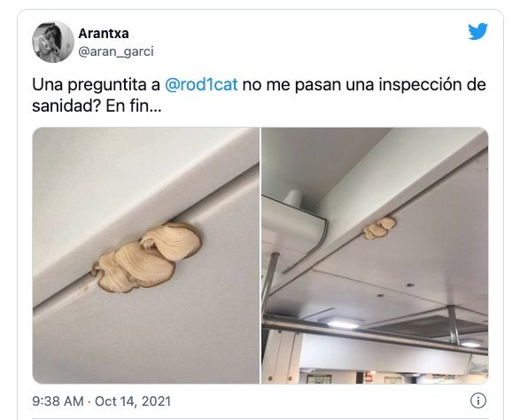The height and width of the screenshot is (420, 520).
Task: Click the metal handrail in the right photo
Action: click(375, 333)
